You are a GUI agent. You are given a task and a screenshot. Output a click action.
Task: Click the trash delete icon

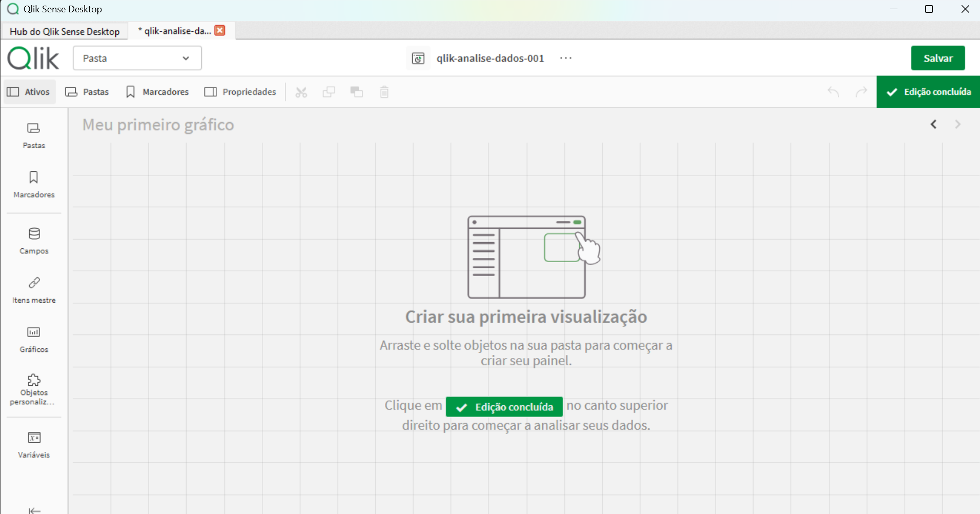pyautogui.click(x=384, y=92)
